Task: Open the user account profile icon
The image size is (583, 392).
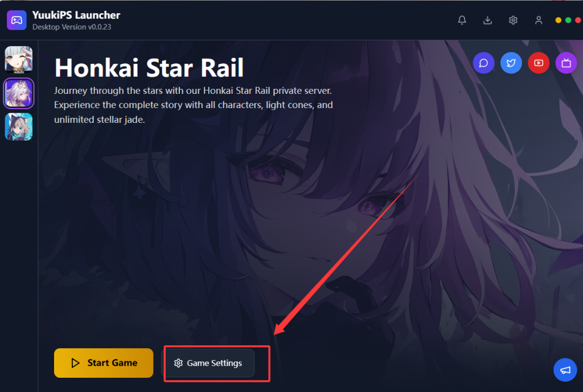Action: tap(539, 20)
